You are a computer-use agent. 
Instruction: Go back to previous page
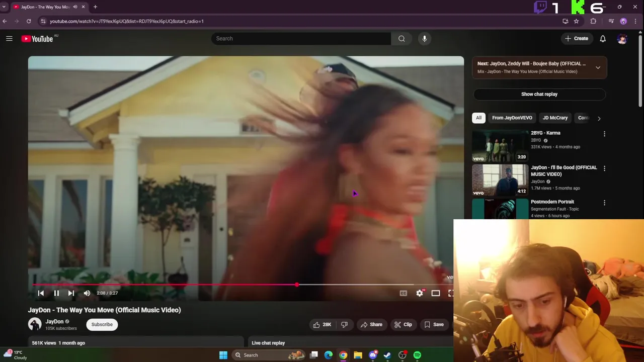coord(5,21)
